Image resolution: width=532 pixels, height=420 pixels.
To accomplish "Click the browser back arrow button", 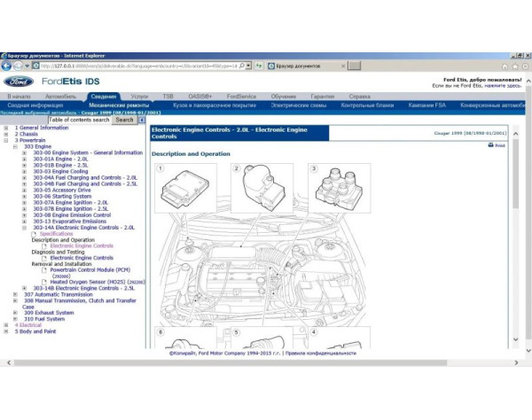I will 7,66.
